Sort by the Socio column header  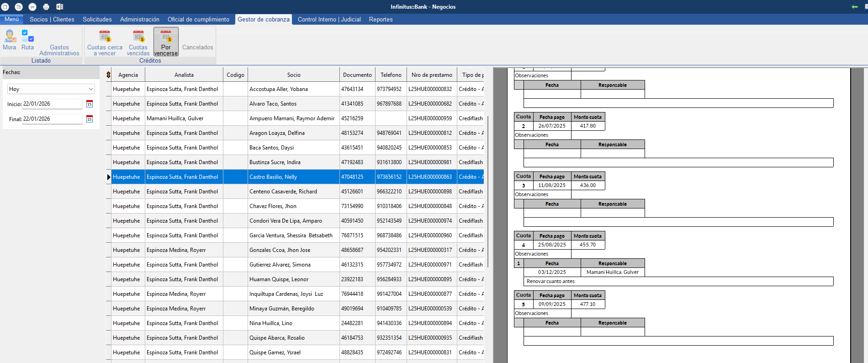click(294, 75)
